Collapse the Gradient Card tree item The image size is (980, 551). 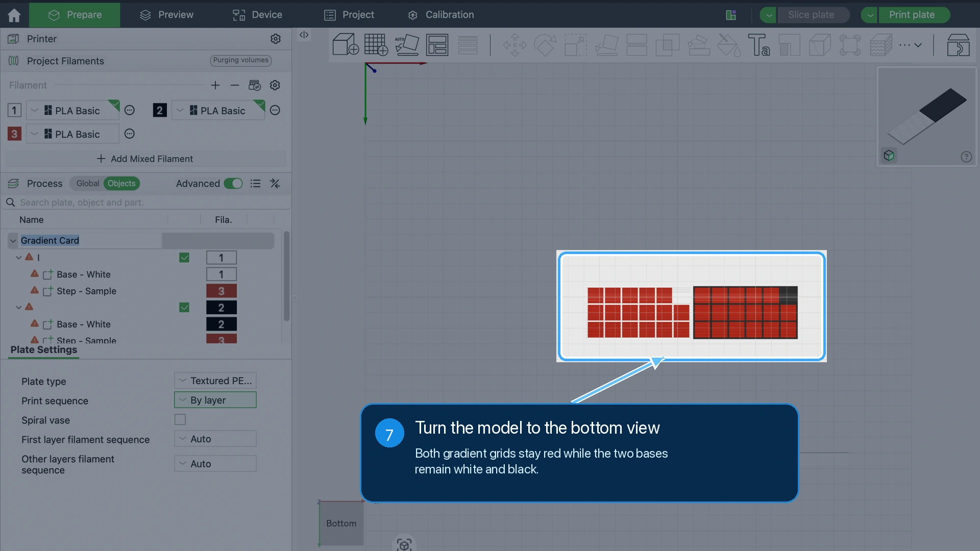pos(13,240)
